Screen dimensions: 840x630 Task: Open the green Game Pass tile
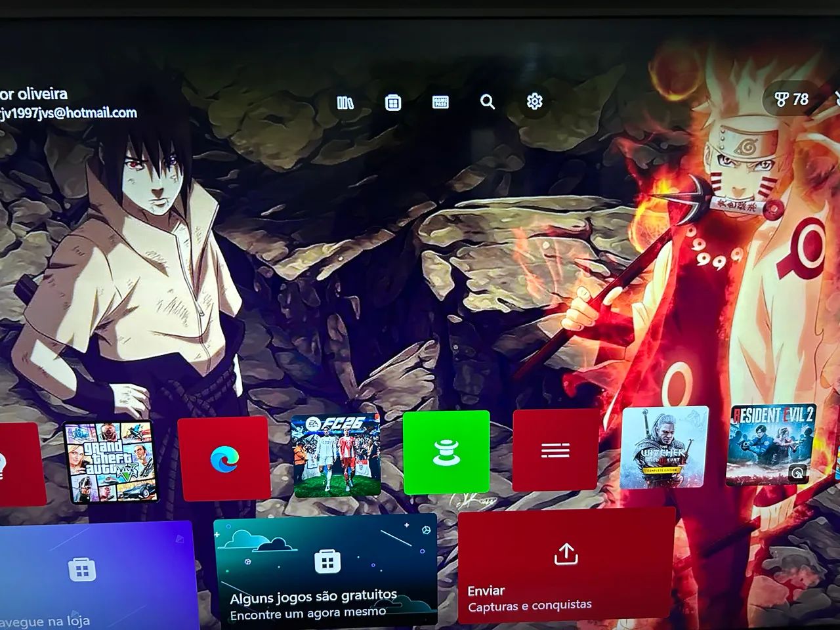(x=446, y=451)
